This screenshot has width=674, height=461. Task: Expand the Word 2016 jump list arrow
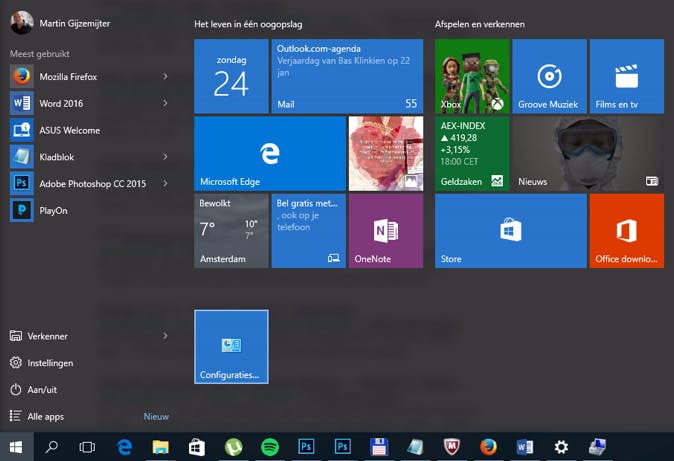coord(165,103)
